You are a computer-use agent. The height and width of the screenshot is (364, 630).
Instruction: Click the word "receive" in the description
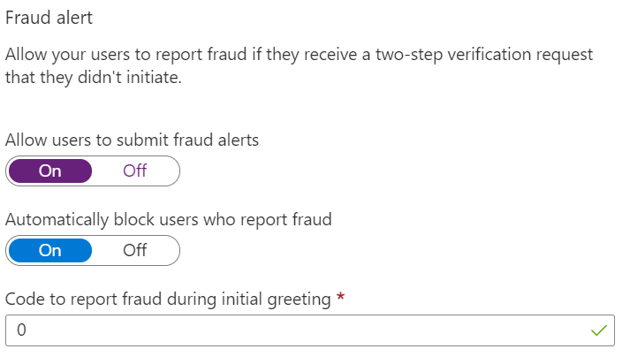[x=345, y=55]
